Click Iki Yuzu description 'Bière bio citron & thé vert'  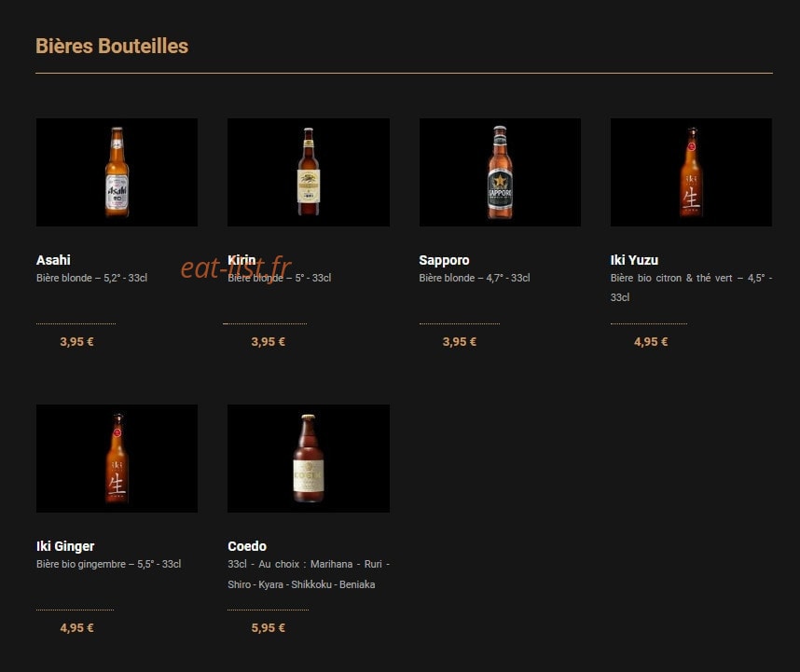coord(691,288)
